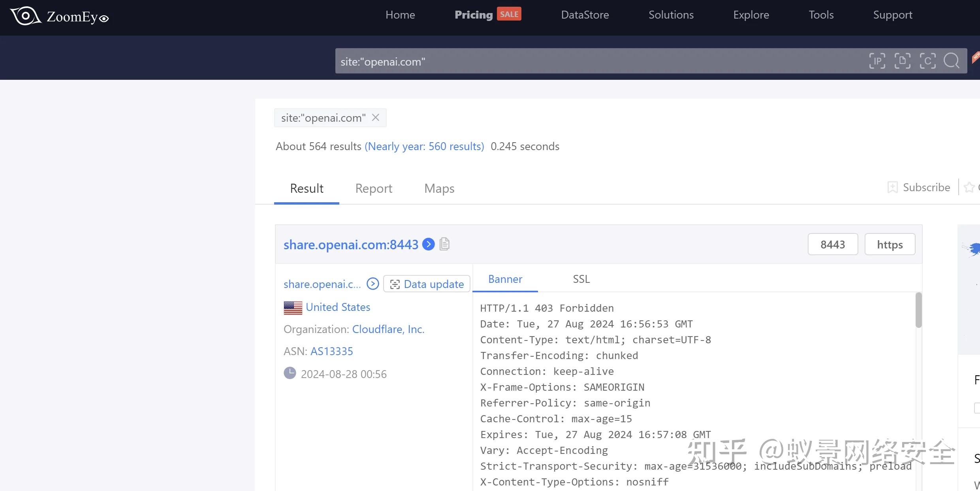The image size is (980, 491).
Task: Open the Report tab
Action: click(374, 188)
